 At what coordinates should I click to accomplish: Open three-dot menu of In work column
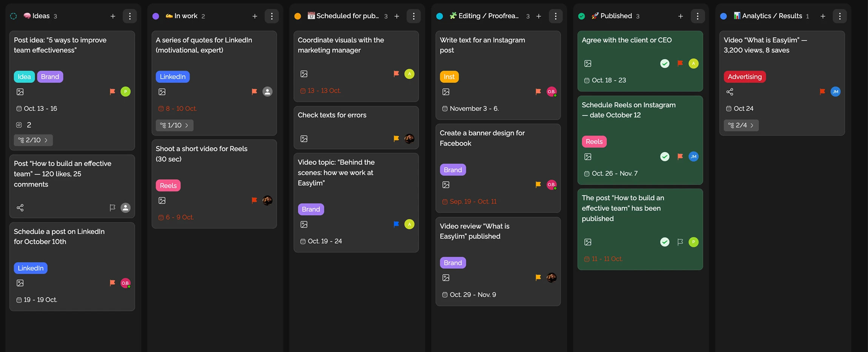tap(272, 16)
